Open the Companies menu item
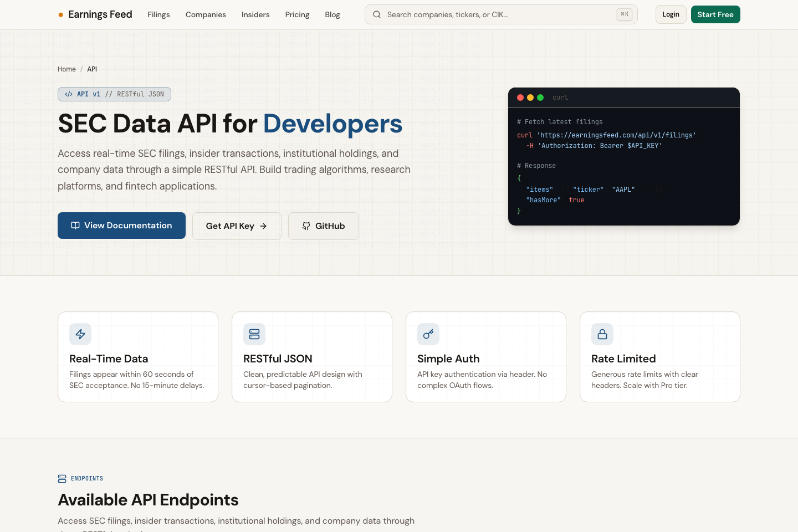Viewport: 798px width, 532px height. click(206, 14)
